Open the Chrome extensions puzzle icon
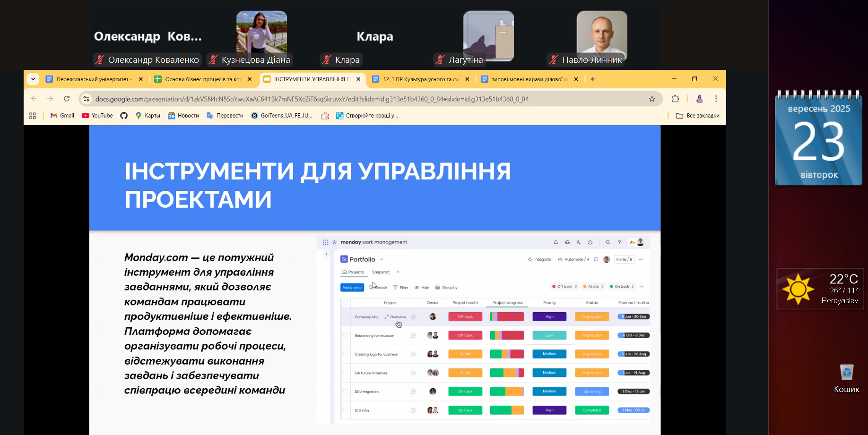 675,99
